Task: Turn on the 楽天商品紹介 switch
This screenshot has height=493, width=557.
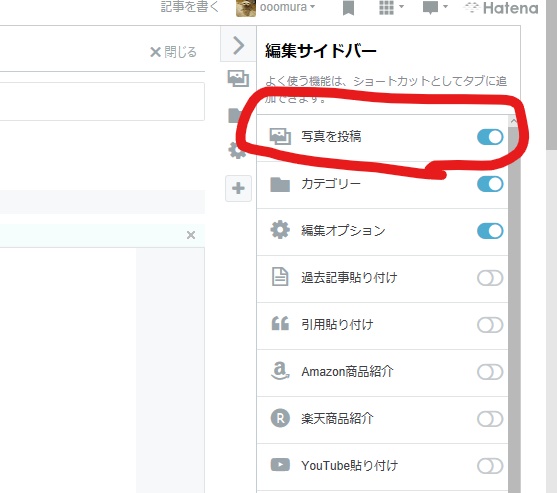Action: tap(490, 419)
